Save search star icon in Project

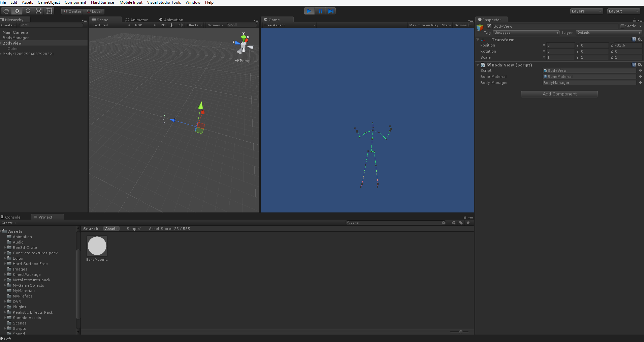click(468, 223)
